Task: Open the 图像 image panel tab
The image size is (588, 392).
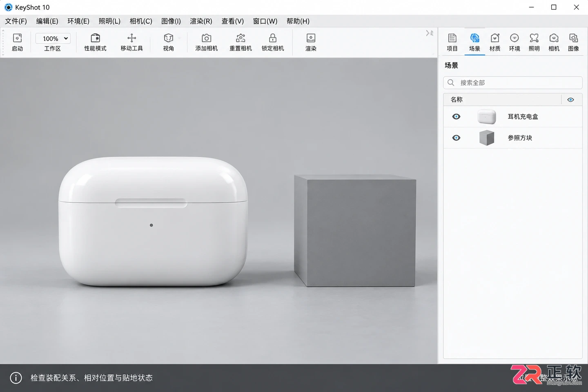Action: click(x=573, y=42)
